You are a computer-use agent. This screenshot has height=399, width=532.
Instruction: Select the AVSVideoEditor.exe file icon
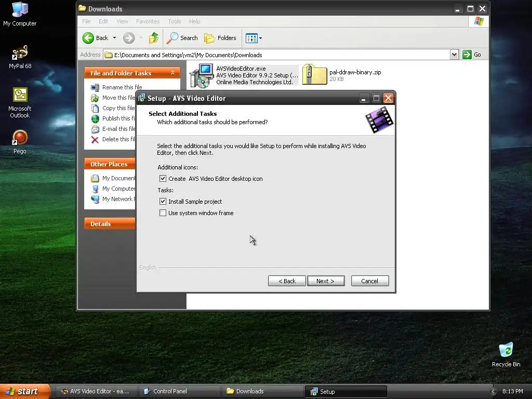201,75
